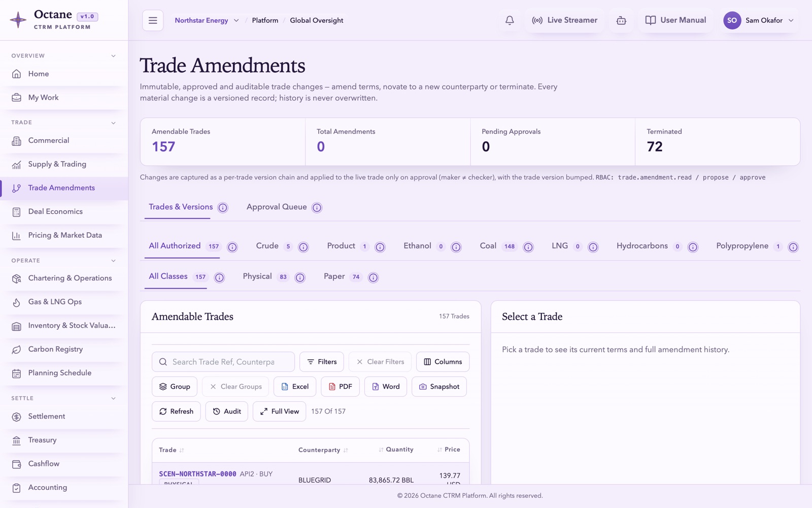Screen dimensions: 812x508
Task: Collapse the Settle sidebar section
Action: [113, 399]
